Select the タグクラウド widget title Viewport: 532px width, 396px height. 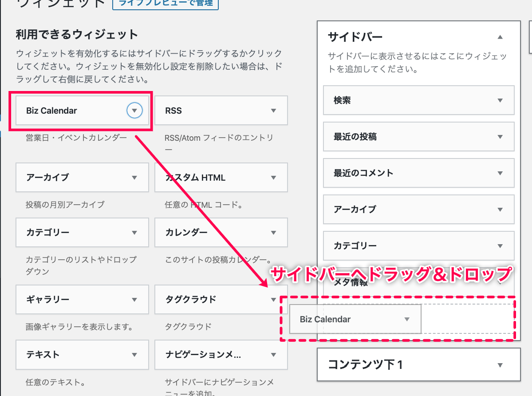tap(190, 300)
